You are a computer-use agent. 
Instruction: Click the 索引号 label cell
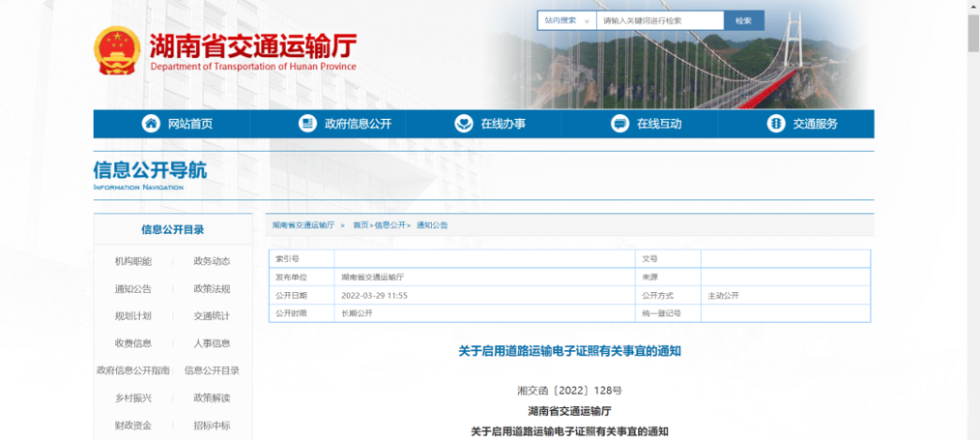pos(302,259)
